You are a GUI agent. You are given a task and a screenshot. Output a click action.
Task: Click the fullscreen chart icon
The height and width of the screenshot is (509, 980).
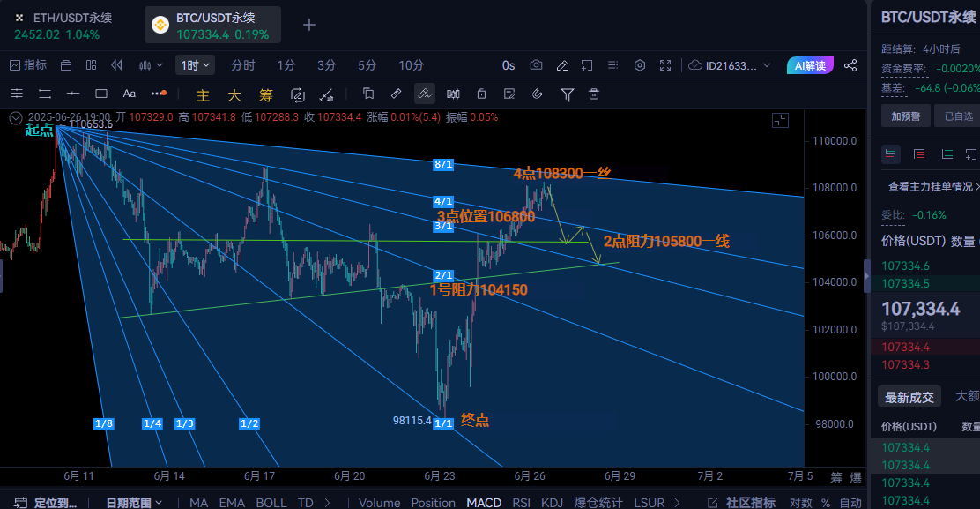coord(665,65)
